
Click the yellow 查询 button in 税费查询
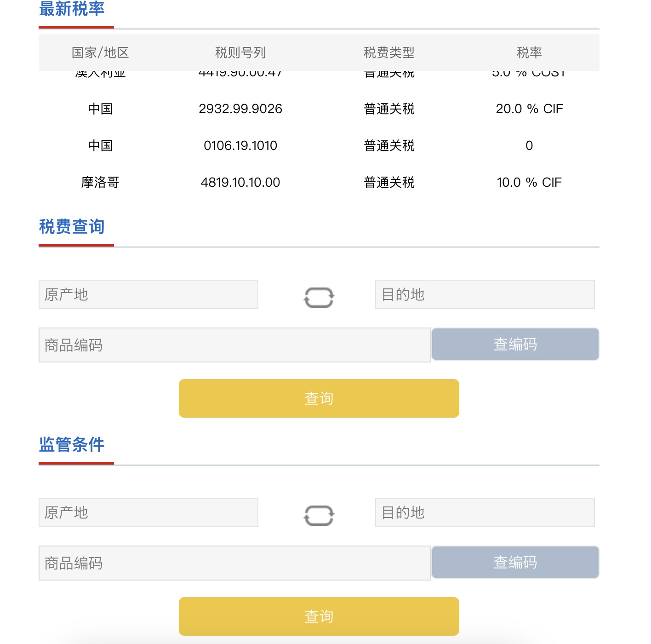pos(319,398)
